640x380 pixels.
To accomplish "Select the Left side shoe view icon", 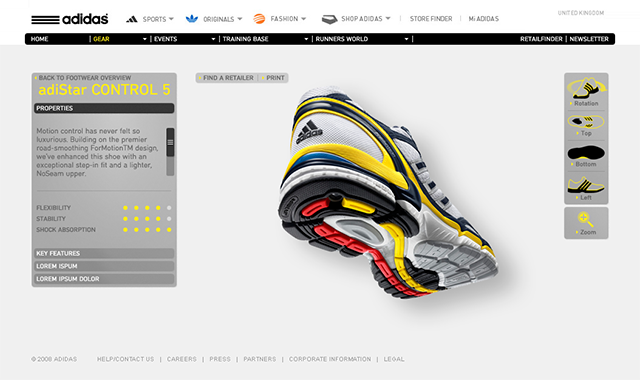I will coord(586,185).
